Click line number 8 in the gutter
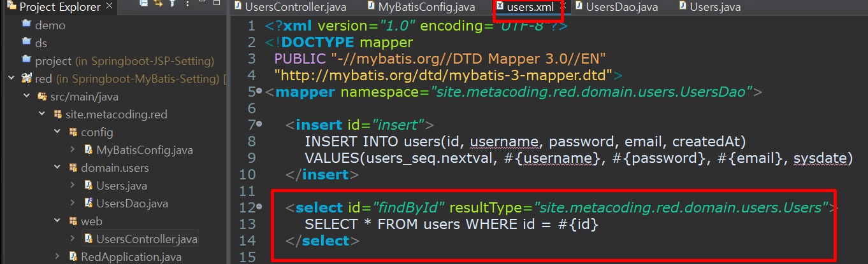868x264 pixels. click(x=250, y=141)
